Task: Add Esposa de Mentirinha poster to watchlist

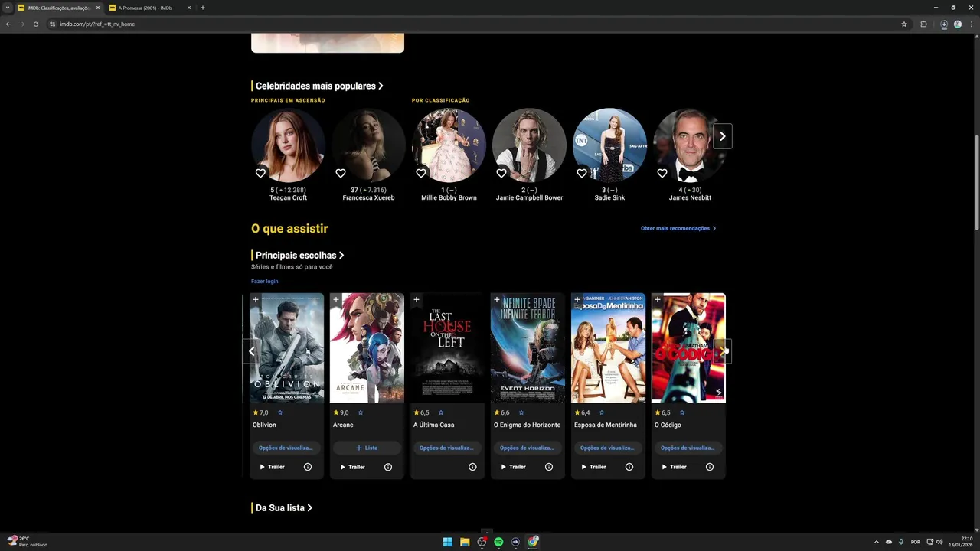Action: [x=577, y=300]
